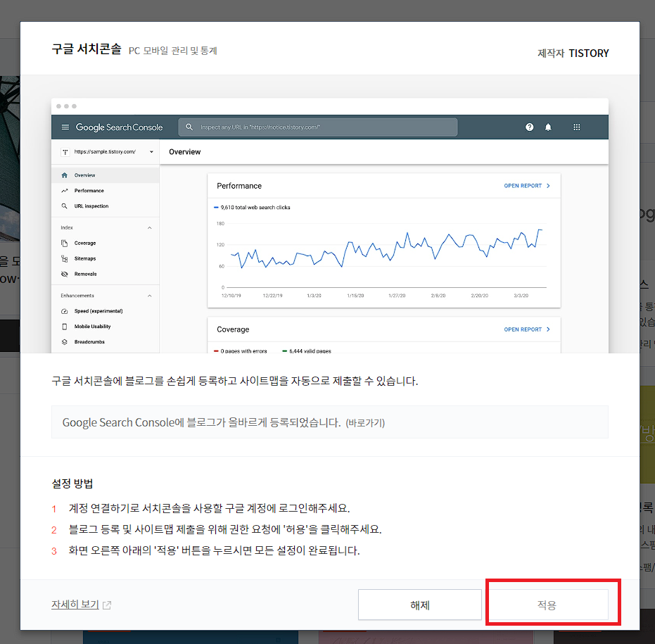655x644 pixels.
Task: Click the Google Search Console logo text
Action: click(119, 127)
